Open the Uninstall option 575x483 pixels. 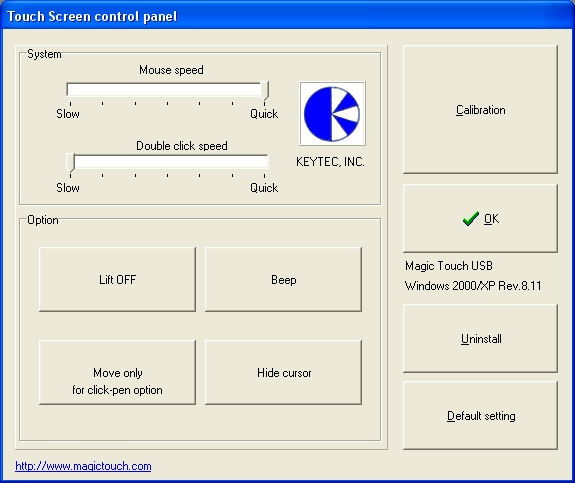pos(480,339)
